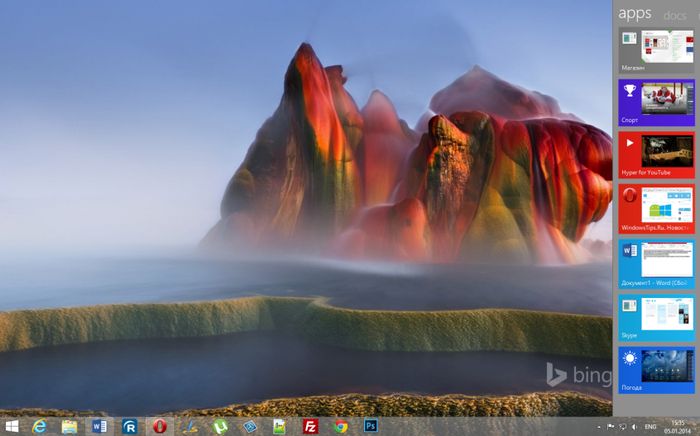
Task: Open the Hyper for YouTube tile
Action: [656, 155]
